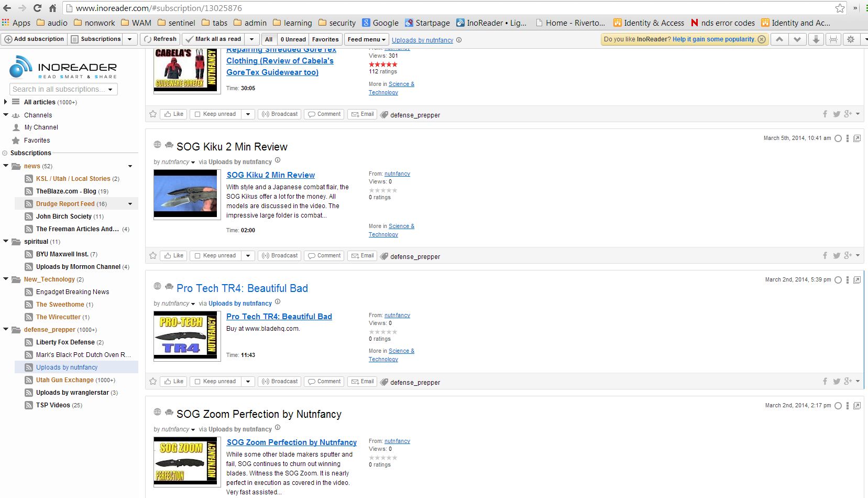Open the Uploads by nutnfancy header link

[422, 40]
